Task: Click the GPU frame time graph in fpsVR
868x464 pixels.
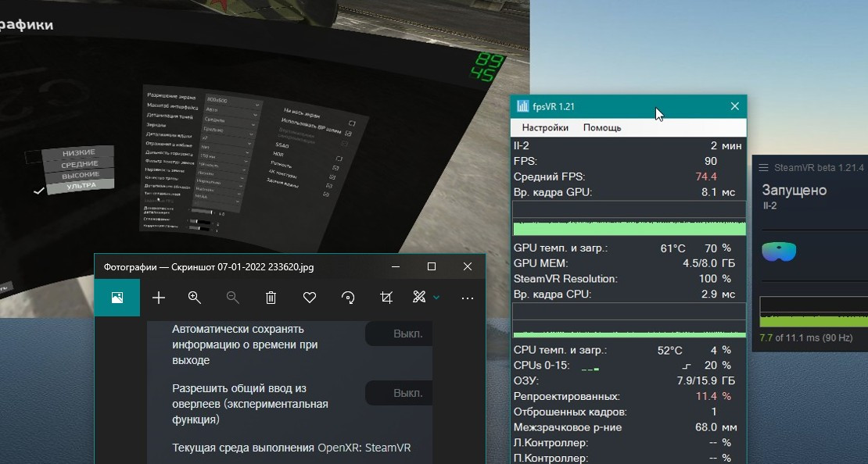Action: pos(629,219)
